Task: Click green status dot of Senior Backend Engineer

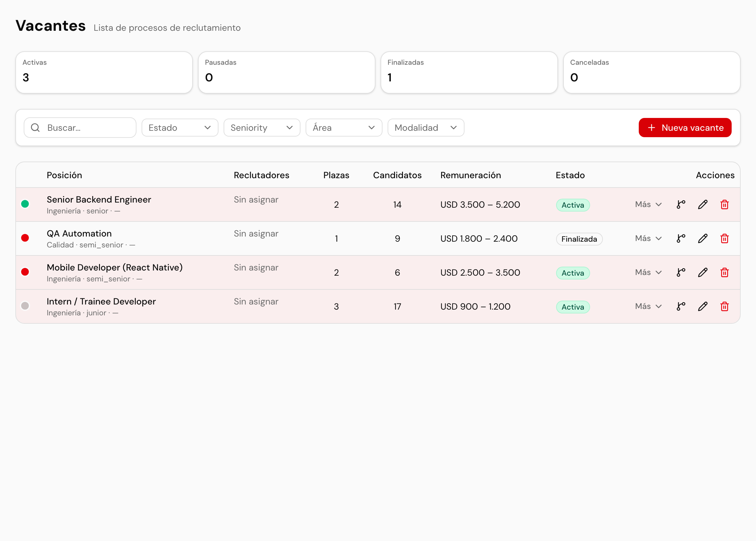Action: pos(25,204)
